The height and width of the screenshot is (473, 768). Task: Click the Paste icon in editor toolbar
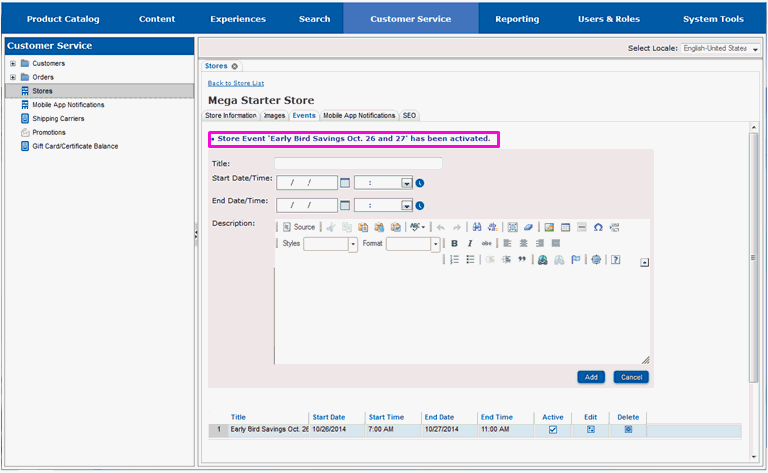[363, 227]
